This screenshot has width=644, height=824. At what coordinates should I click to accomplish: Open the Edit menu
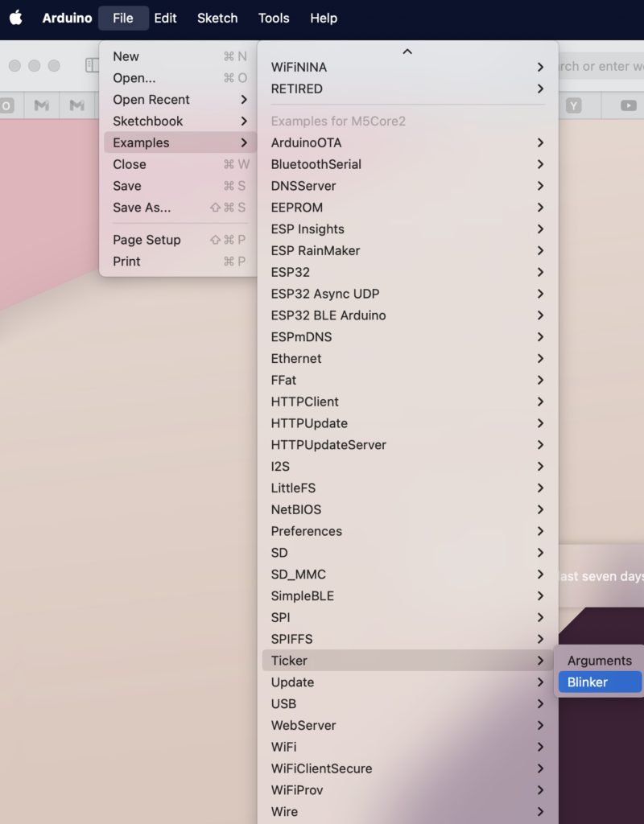[165, 18]
